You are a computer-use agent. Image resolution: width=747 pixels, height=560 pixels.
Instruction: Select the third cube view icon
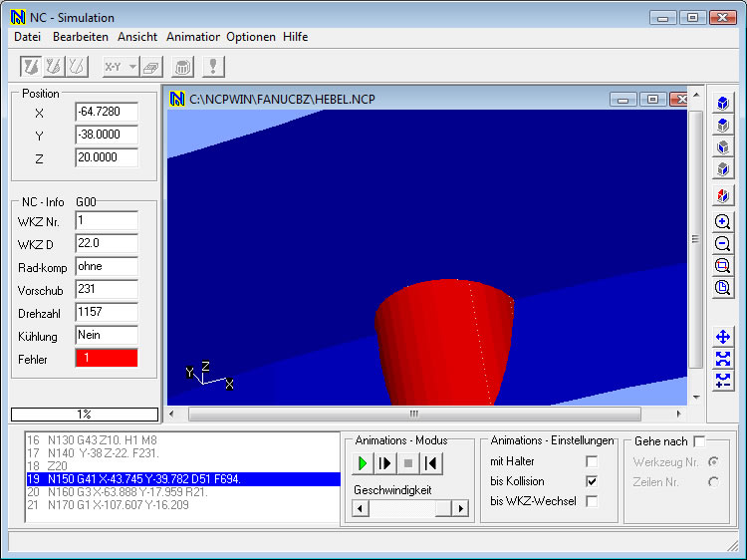click(723, 146)
